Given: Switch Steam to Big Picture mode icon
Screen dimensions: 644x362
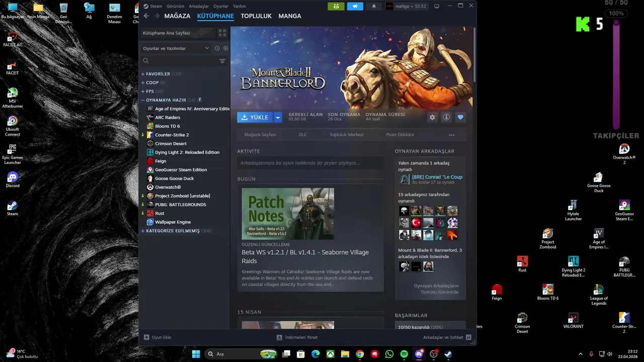Looking at the screenshot, I should point(436,6).
